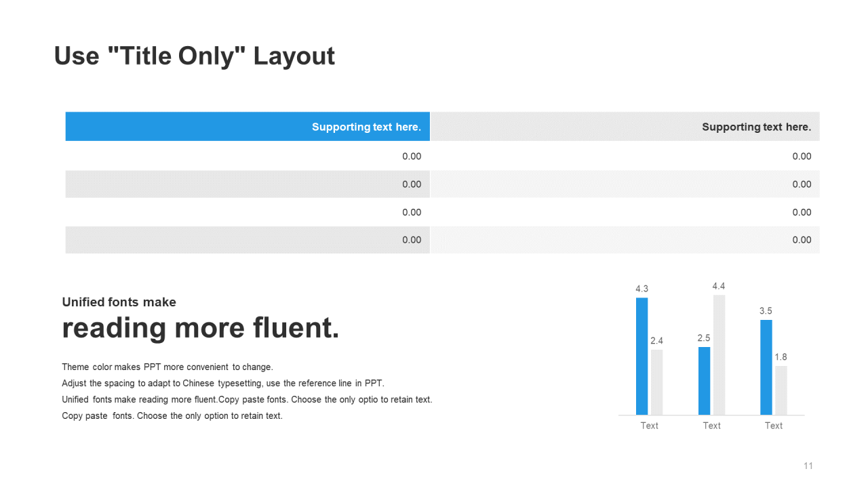
Task: Click the last 'Copy paste fonts' text line
Action: pos(172,415)
